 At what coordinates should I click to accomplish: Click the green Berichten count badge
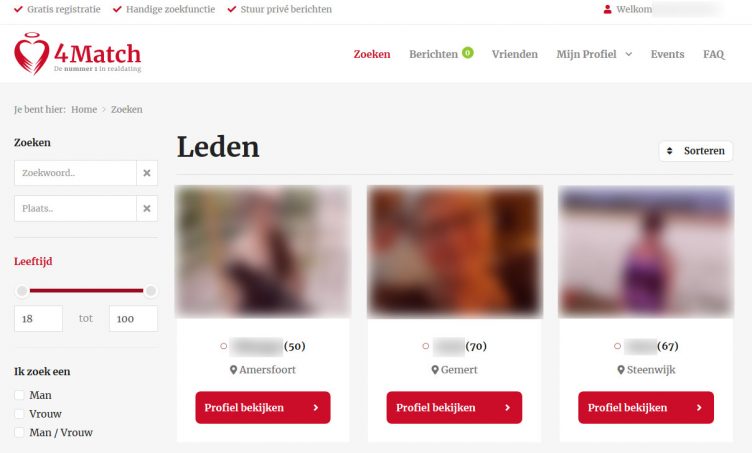click(468, 52)
